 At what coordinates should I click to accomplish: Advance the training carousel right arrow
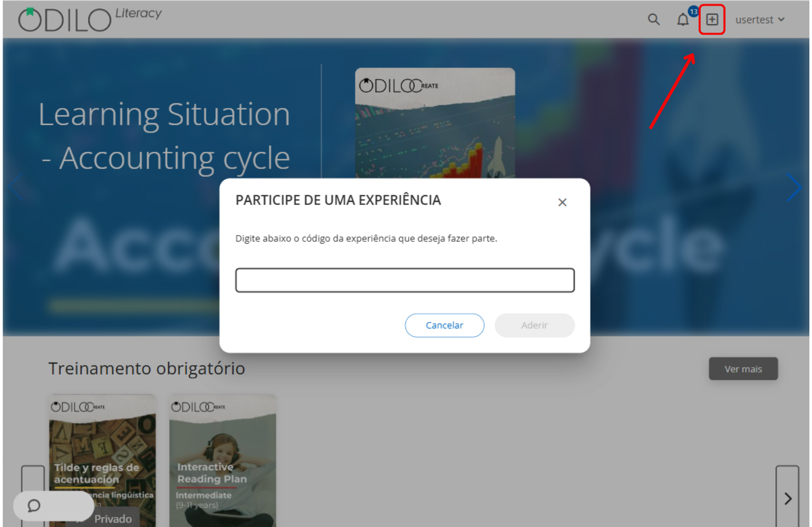click(x=787, y=497)
